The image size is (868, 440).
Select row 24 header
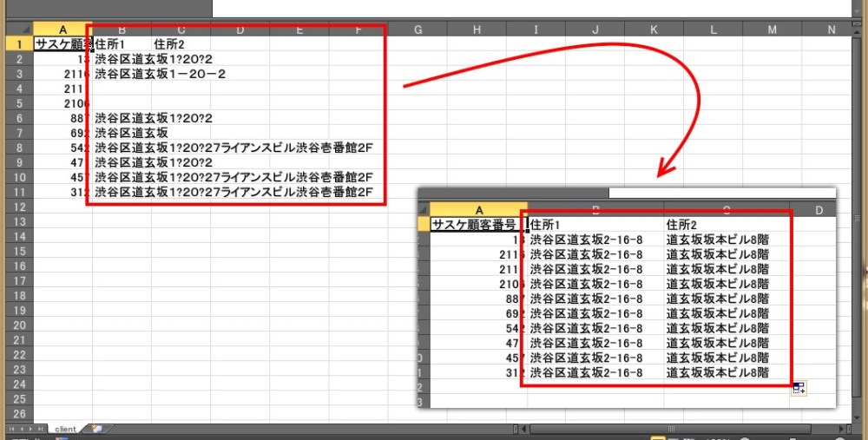point(20,384)
